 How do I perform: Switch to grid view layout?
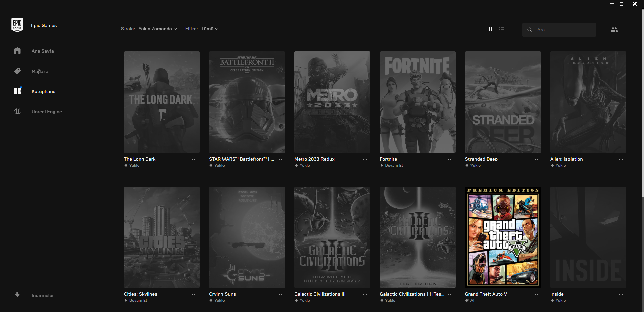[490, 29]
